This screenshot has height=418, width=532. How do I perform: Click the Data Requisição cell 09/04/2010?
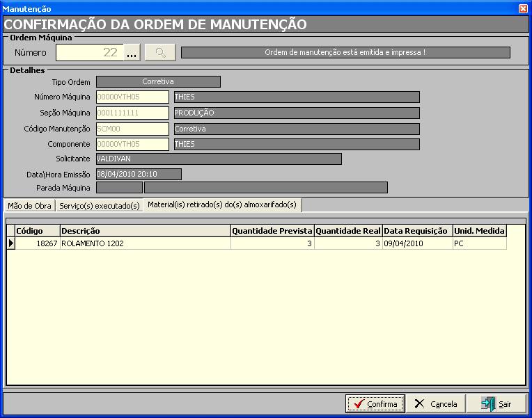click(417, 243)
